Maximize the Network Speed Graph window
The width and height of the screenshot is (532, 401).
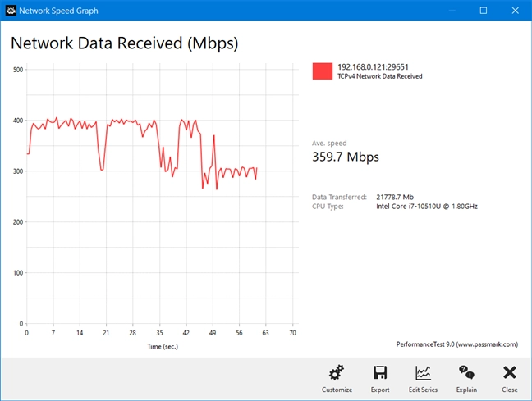[x=484, y=11]
